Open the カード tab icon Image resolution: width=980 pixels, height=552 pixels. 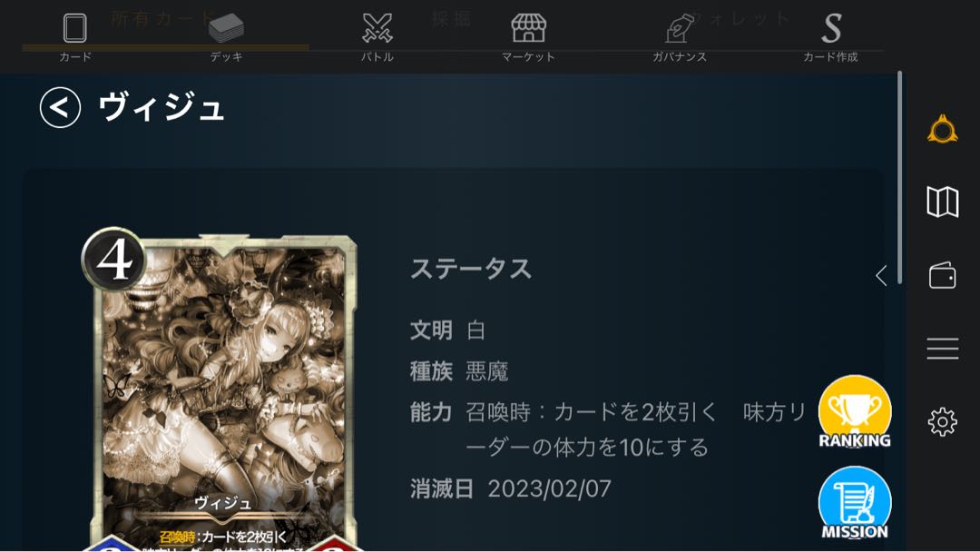tap(75, 28)
